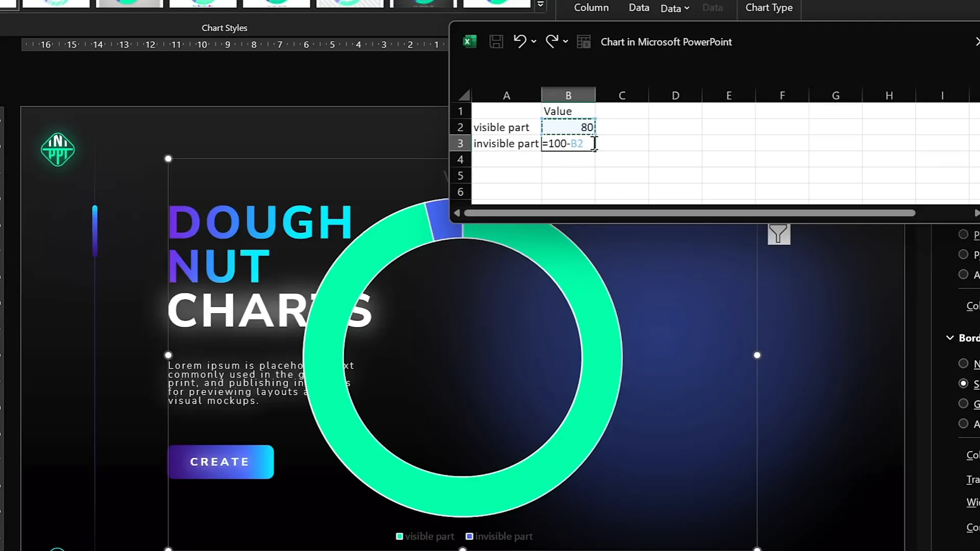Click the horizontal ruler above the slide
Image resolution: width=980 pixels, height=551 pixels.
pyautogui.click(x=235, y=45)
